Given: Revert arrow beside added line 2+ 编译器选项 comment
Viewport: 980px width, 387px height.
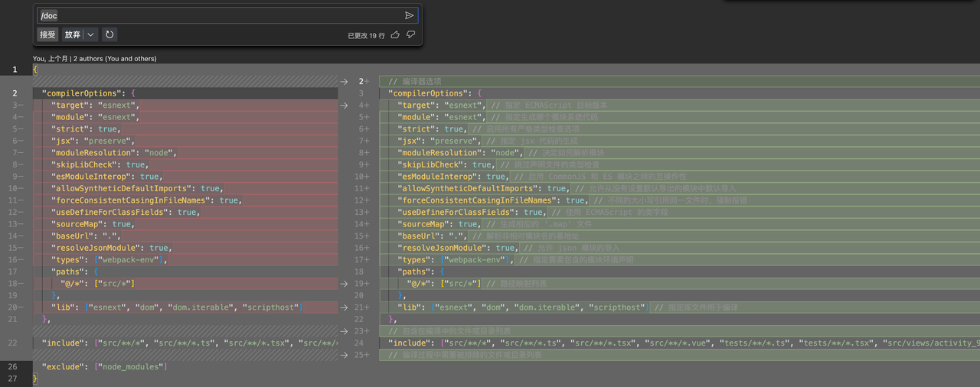Looking at the screenshot, I should [x=345, y=81].
